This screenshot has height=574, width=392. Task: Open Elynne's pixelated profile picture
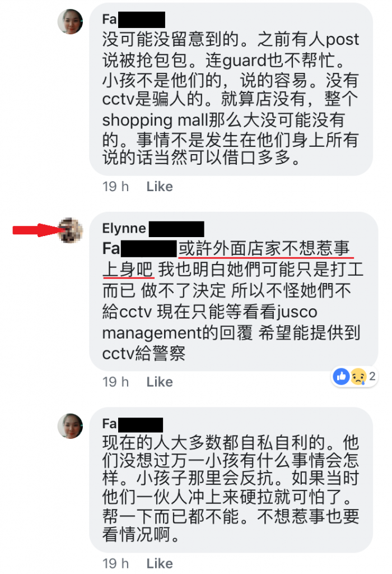click(71, 230)
